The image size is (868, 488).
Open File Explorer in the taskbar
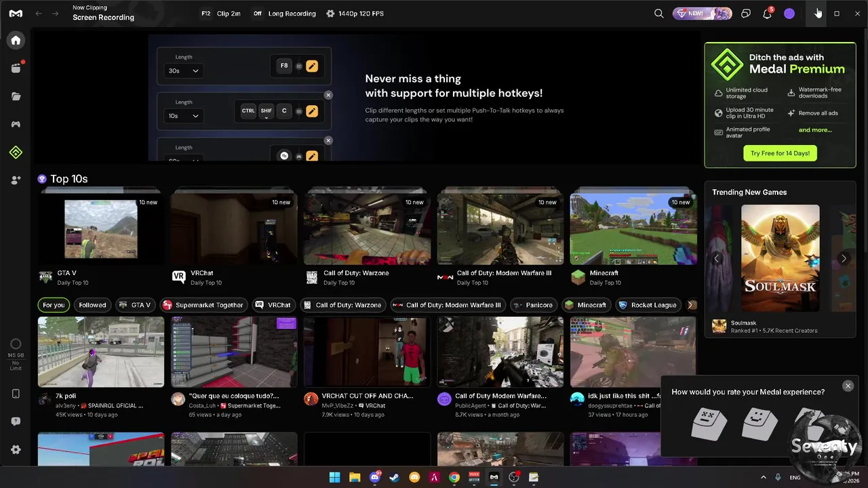(354, 477)
